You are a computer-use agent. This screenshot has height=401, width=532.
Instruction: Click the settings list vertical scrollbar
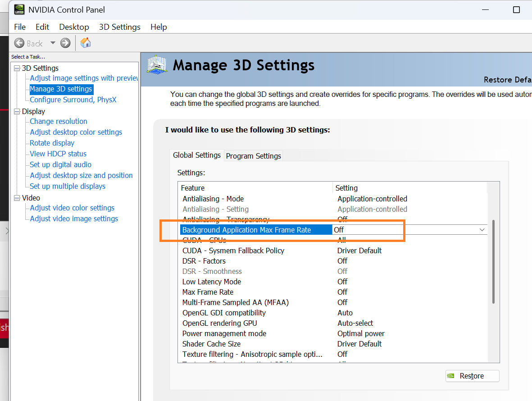point(494,261)
